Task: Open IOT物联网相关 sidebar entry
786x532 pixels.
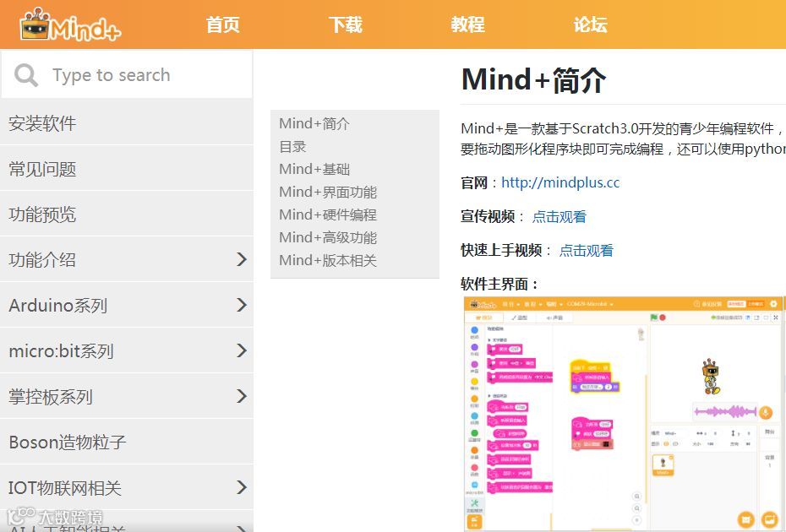Action: (x=126, y=487)
